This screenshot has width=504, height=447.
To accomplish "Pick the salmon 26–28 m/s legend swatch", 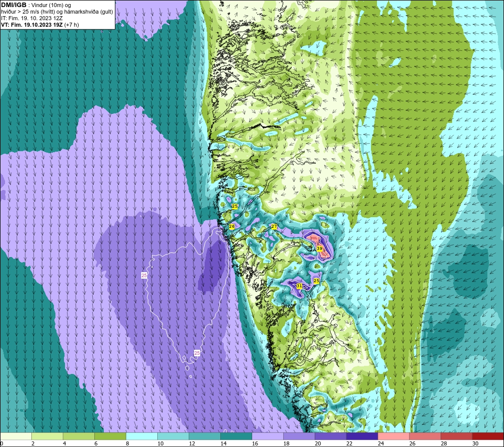I will click(425, 436).
